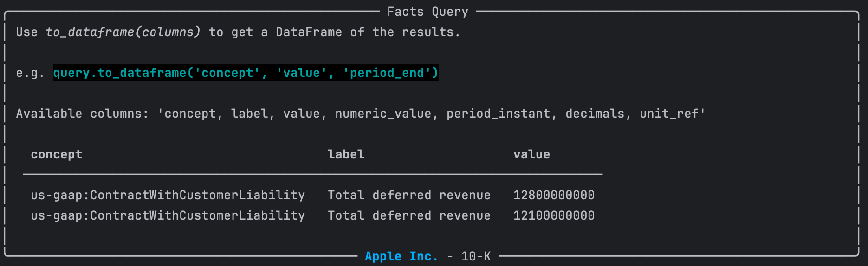Select concept cell in the 12100000000 row

coord(168,215)
